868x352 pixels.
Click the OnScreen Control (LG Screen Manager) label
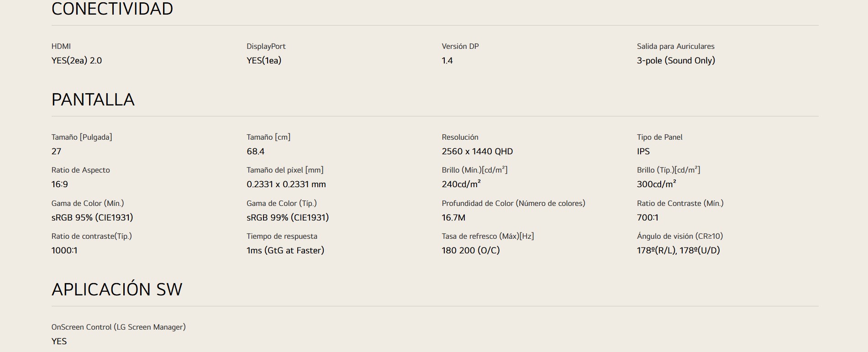pyautogui.click(x=118, y=327)
